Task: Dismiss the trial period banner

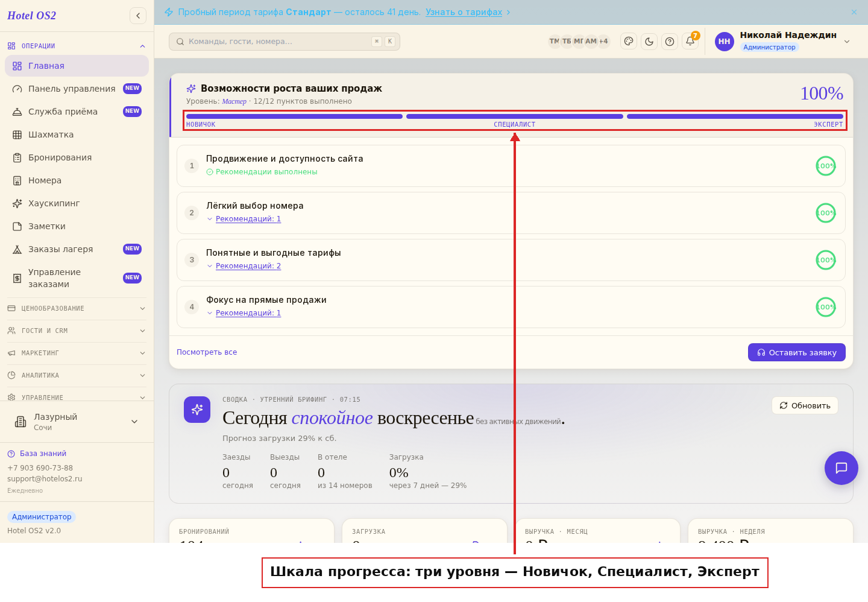Action: click(854, 12)
